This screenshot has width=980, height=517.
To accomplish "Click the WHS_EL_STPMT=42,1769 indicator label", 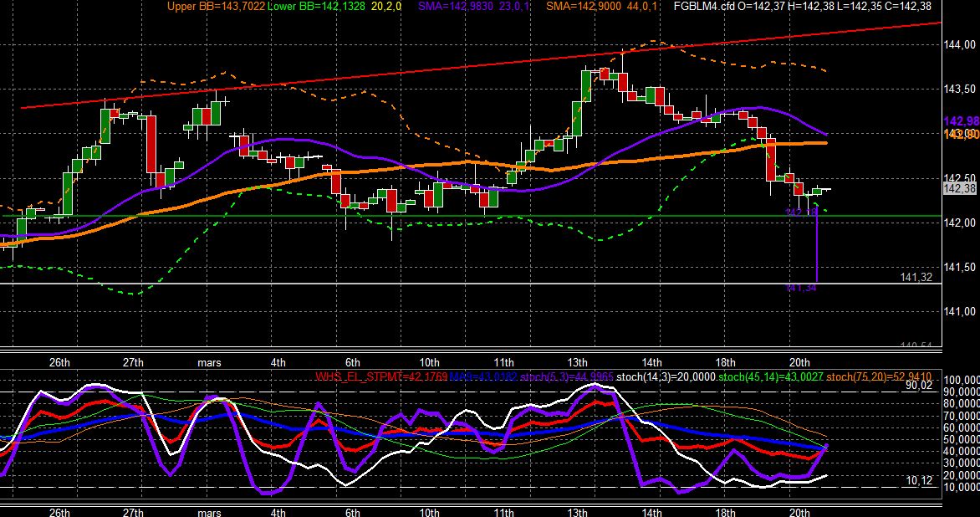I will [381, 377].
